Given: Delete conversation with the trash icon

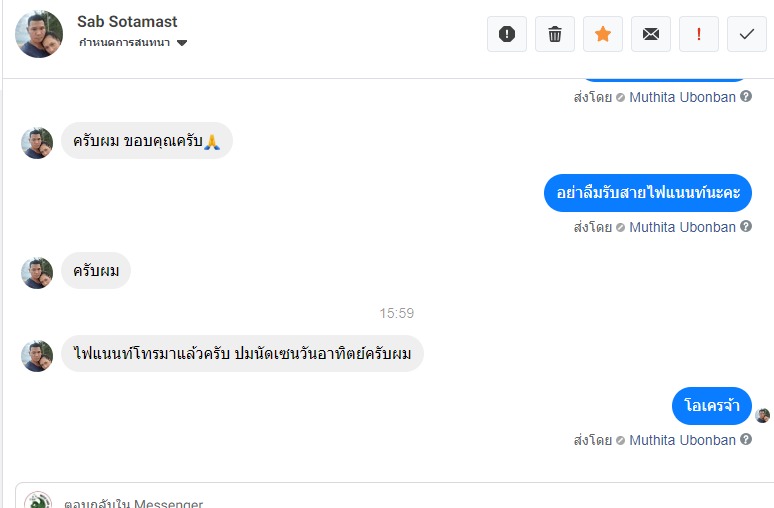Looking at the screenshot, I should tap(555, 34).
